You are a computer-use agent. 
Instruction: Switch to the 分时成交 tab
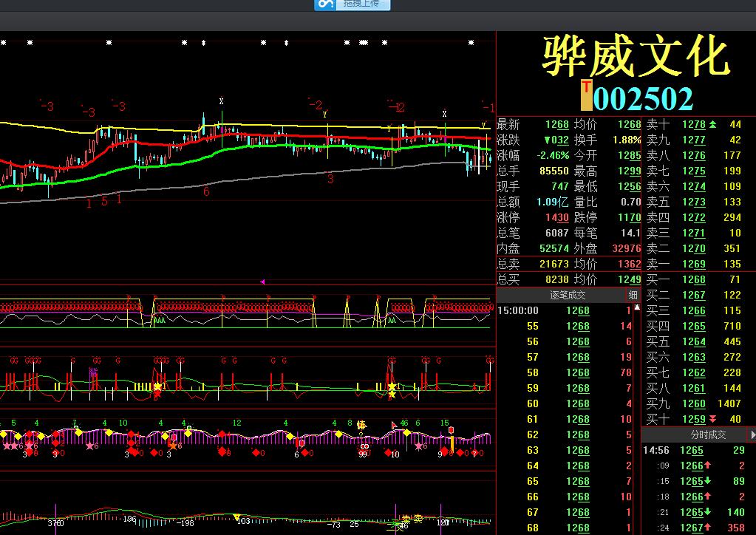click(x=708, y=435)
